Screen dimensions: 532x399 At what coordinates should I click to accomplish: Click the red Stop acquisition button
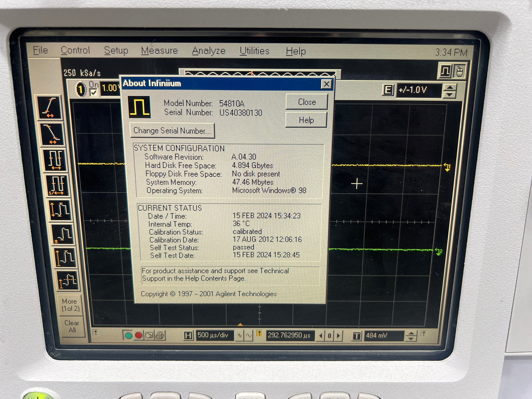[139, 335]
